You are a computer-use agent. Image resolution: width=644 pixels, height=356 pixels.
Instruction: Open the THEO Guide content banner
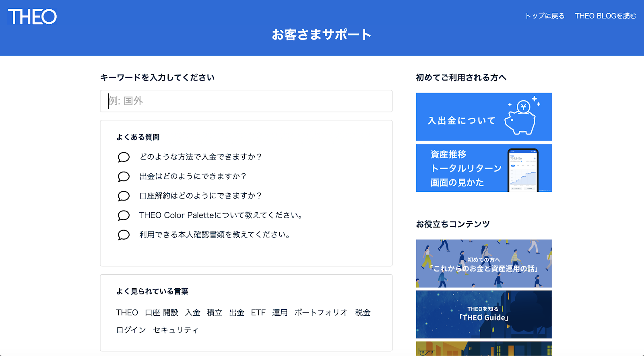pyautogui.click(x=484, y=315)
